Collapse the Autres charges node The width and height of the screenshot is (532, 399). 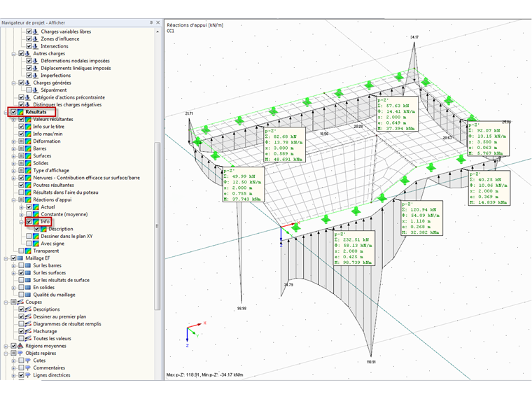pos(13,53)
